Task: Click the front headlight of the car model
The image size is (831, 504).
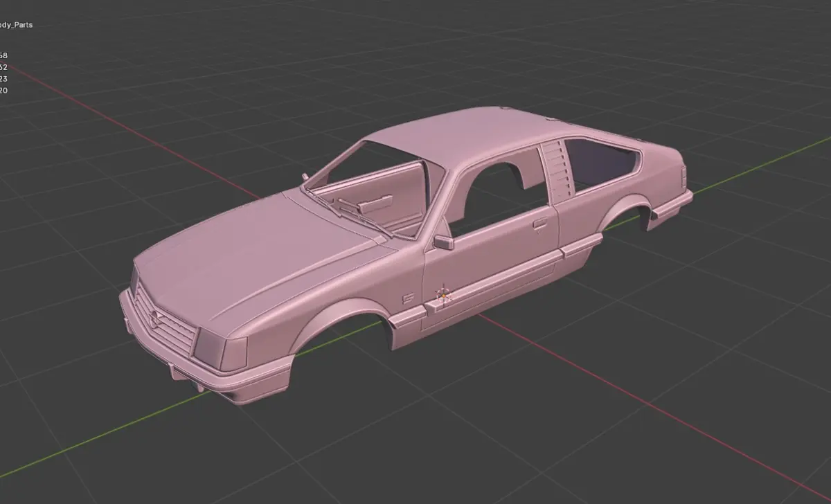Action: pos(220,351)
